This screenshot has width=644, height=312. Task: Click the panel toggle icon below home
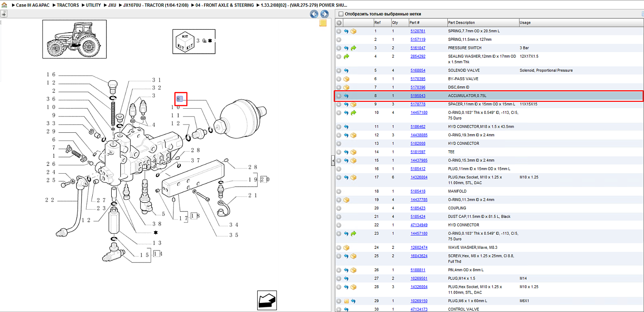[x=3, y=14]
